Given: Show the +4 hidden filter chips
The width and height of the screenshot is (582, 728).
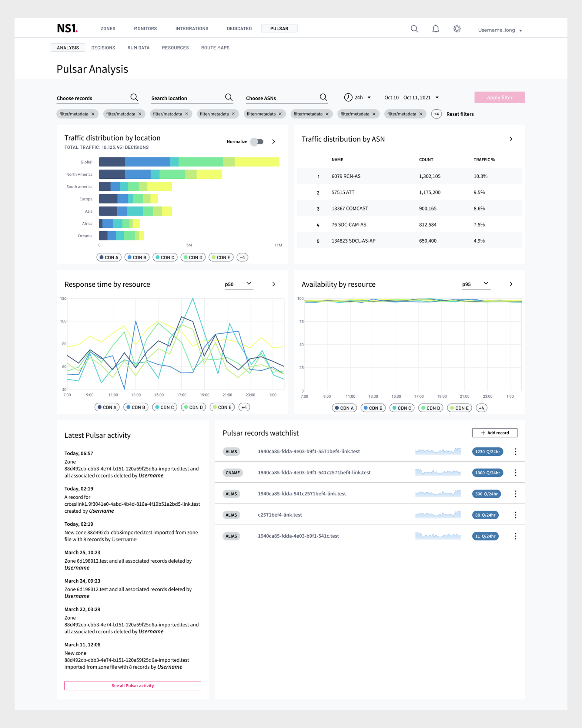Looking at the screenshot, I should click(x=436, y=114).
